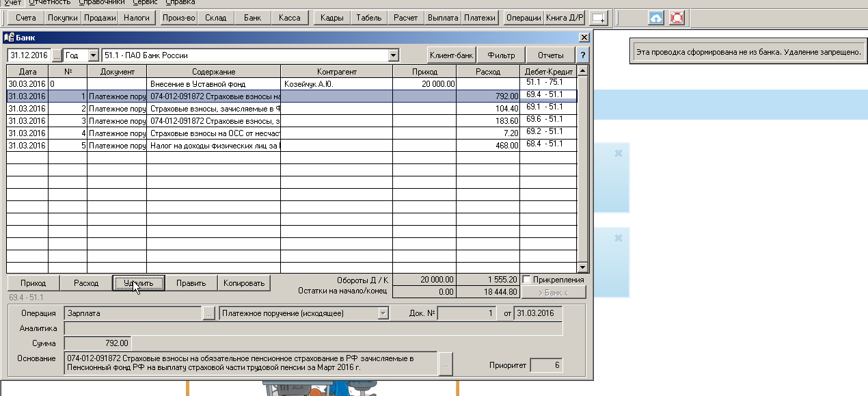Open the bank account 51.1 dropdown

pyautogui.click(x=393, y=55)
